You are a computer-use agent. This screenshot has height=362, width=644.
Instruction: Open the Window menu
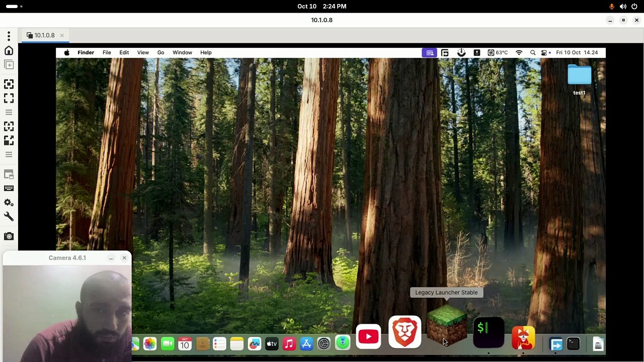(x=182, y=52)
